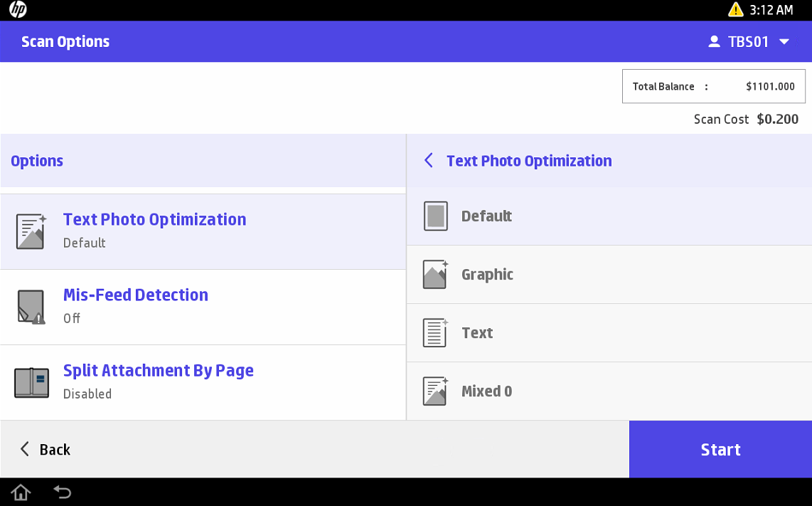This screenshot has height=506, width=812.
Task: Select the Mixed 0 mode icon
Action: coord(435,391)
